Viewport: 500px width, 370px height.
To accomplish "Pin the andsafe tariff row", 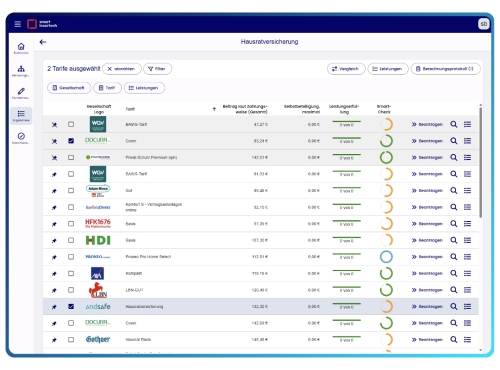I will coord(54,307).
